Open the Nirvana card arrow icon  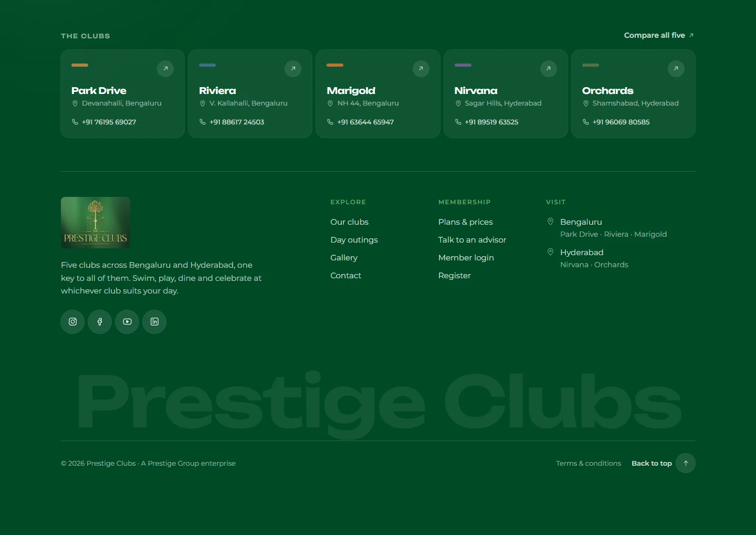[549, 69]
